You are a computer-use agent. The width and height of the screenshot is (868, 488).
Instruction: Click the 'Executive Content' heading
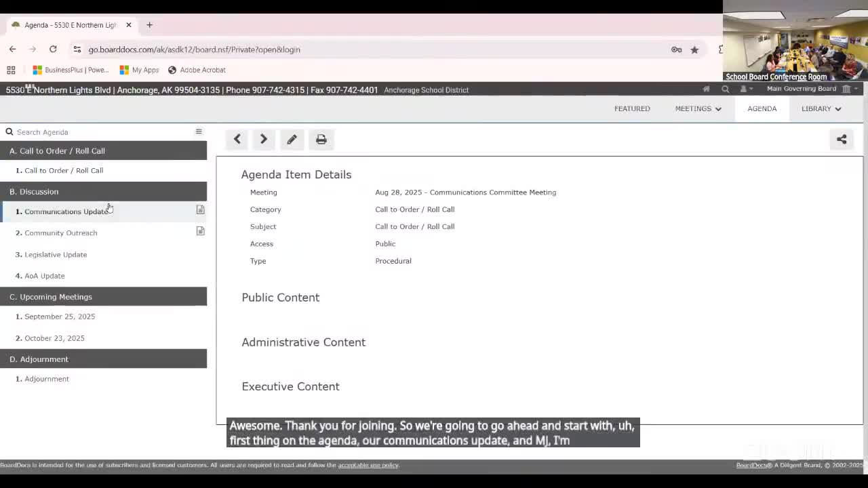pyautogui.click(x=290, y=386)
